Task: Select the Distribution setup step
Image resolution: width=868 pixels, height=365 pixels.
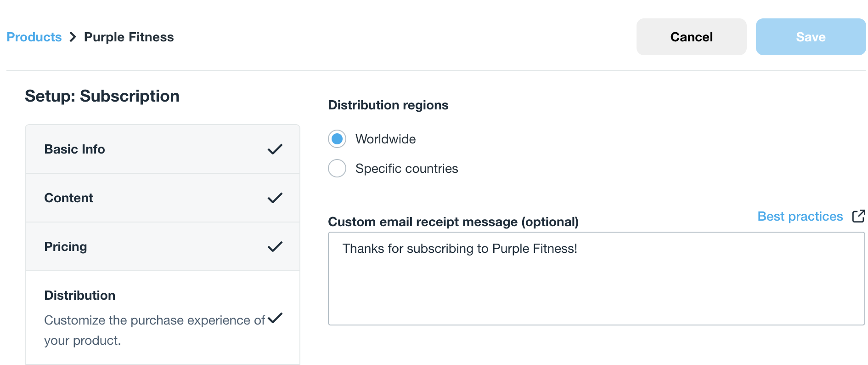Action: 163,318
